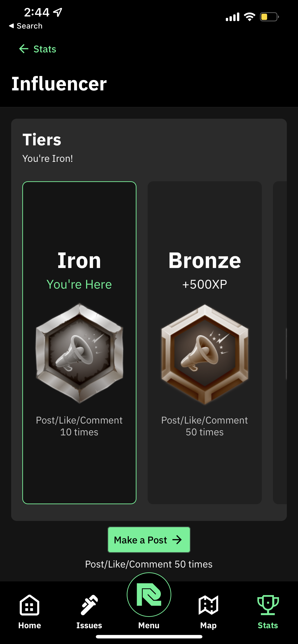
Task: Tap the Map tab label
Action: click(208, 625)
